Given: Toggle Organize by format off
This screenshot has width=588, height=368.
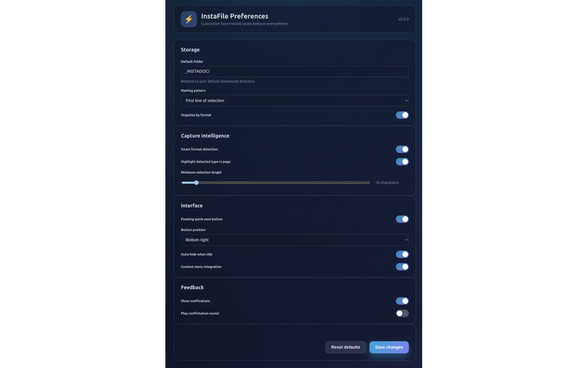Looking at the screenshot, I should 402,115.
